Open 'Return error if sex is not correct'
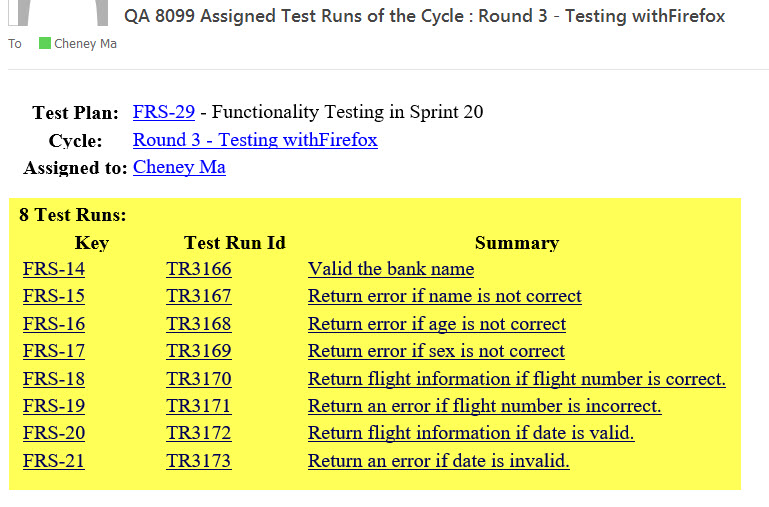Screen dimensions: 769x507 [436, 351]
